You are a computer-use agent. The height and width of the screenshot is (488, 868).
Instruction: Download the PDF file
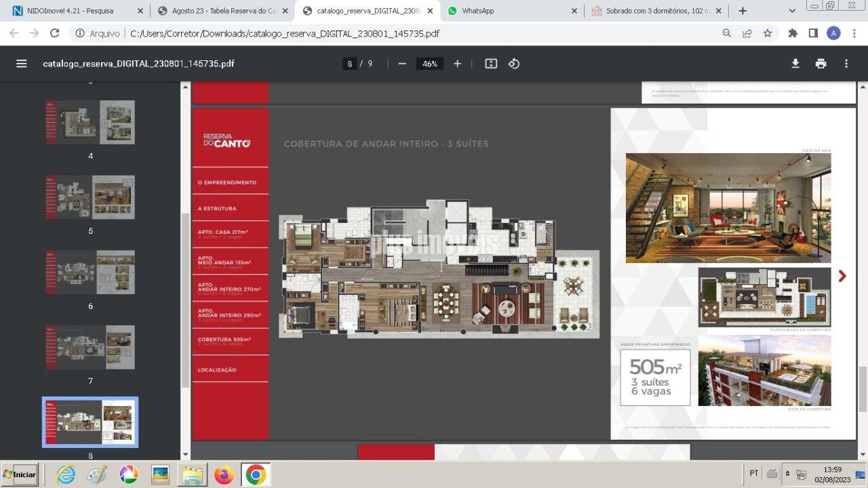tap(795, 64)
